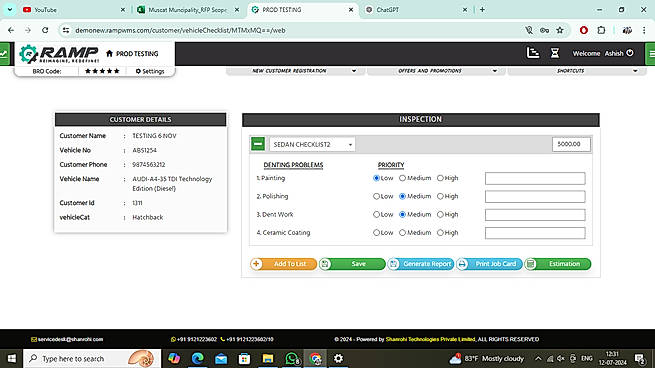Screen dimensions: 655x368
Task: Click the Painting remarks input field
Action: pyautogui.click(x=535, y=178)
